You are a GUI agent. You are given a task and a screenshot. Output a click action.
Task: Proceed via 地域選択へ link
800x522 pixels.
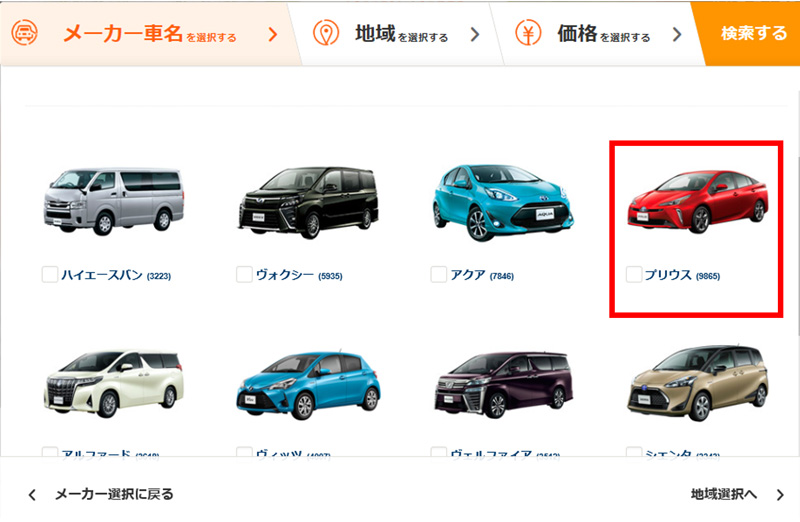pyautogui.click(x=723, y=494)
